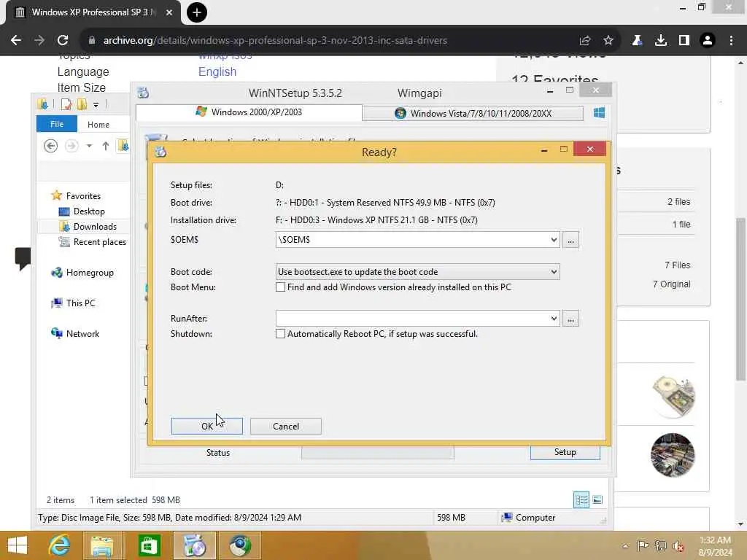Screen dimensions: 747x560
Task: Open browser downloads icon
Action: 661,41
